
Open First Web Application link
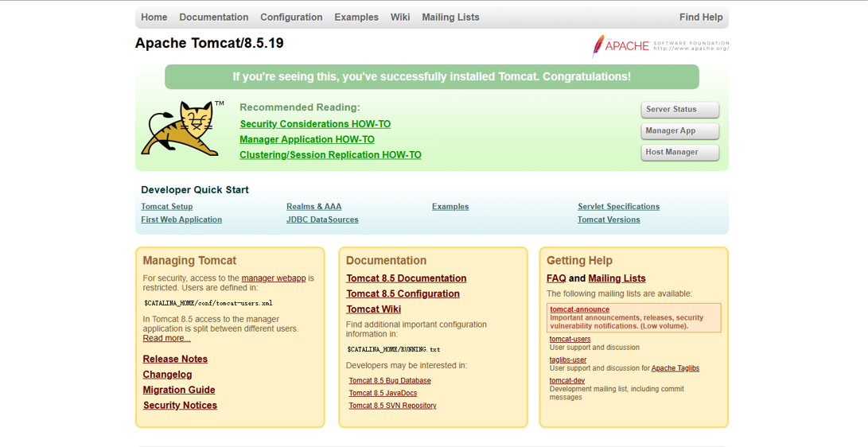point(181,220)
